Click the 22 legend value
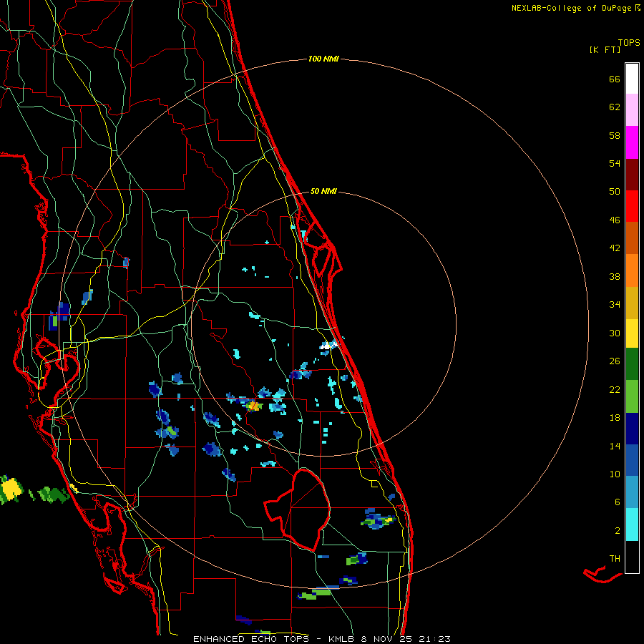This screenshot has height=644, width=644. 615,389
